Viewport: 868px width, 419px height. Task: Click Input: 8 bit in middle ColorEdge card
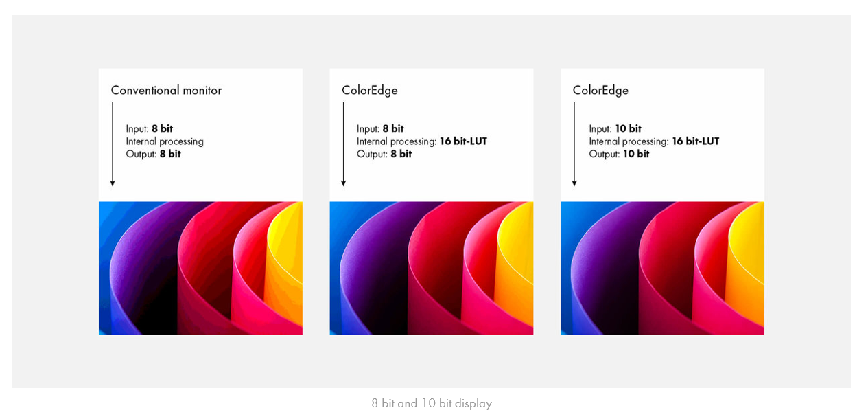tap(380, 128)
